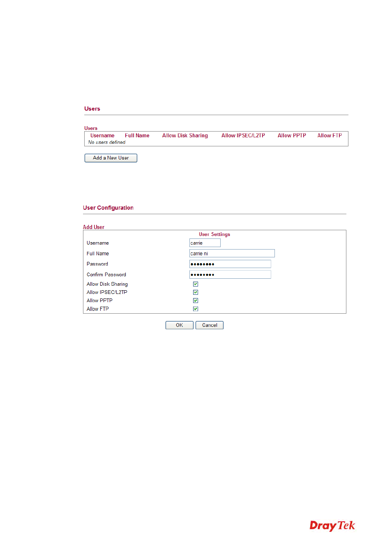Screen dimensions: 392x555
Task: Click the Add User label
Action: click(x=94, y=227)
